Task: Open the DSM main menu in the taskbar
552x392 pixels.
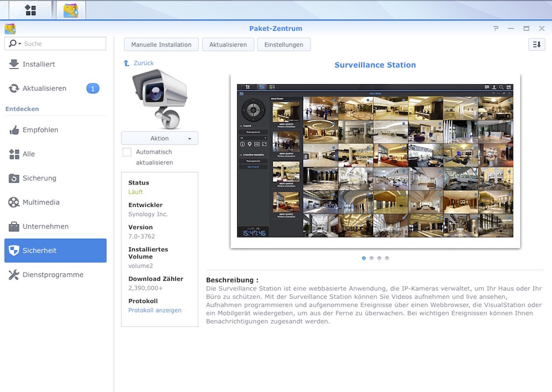Action: coord(30,9)
